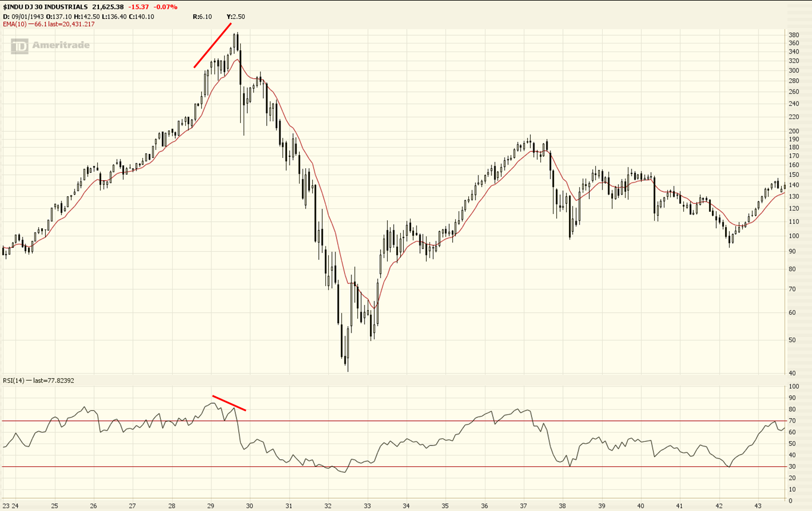Click the Y:2.50 crosshair value readout
Screen dimensions: 812x511
[x=235, y=17]
